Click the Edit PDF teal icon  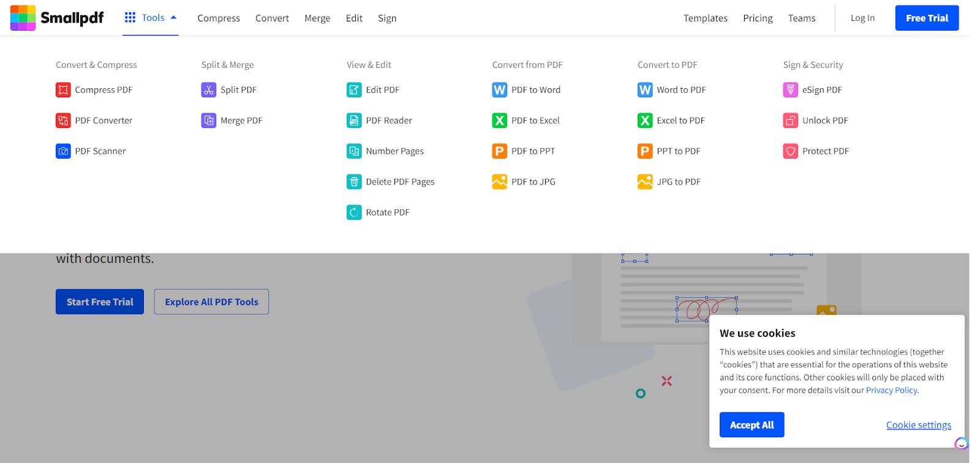(354, 90)
